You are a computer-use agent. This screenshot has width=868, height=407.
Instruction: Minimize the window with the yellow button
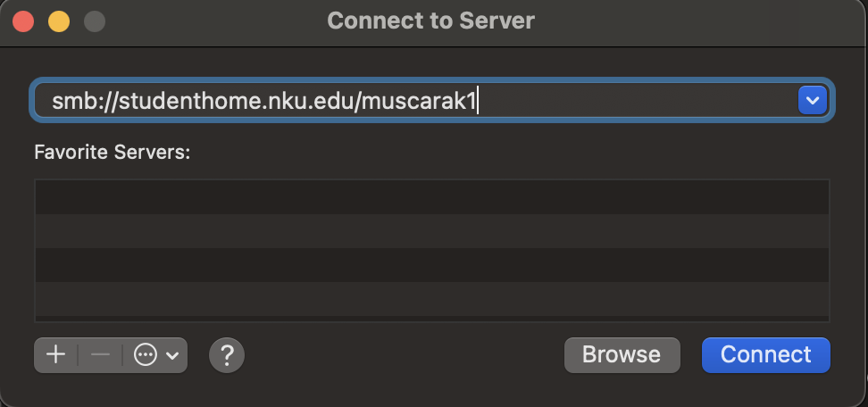click(59, 21)
